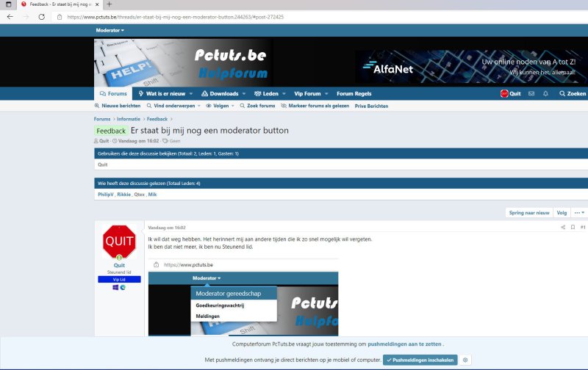This screenshot has width=588, height=370.
Task: Go to Informatie breadcrumb
Action: (x=128, y=119)
